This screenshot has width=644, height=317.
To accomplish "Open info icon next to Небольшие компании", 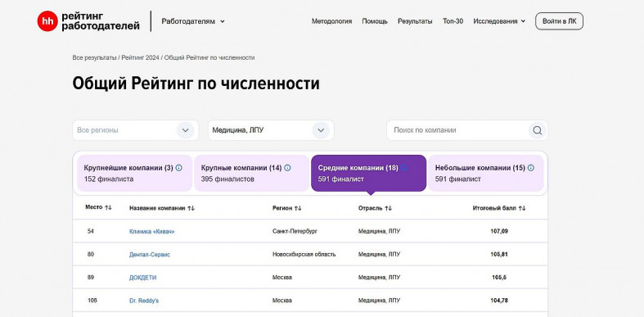I will pos(530,168).
